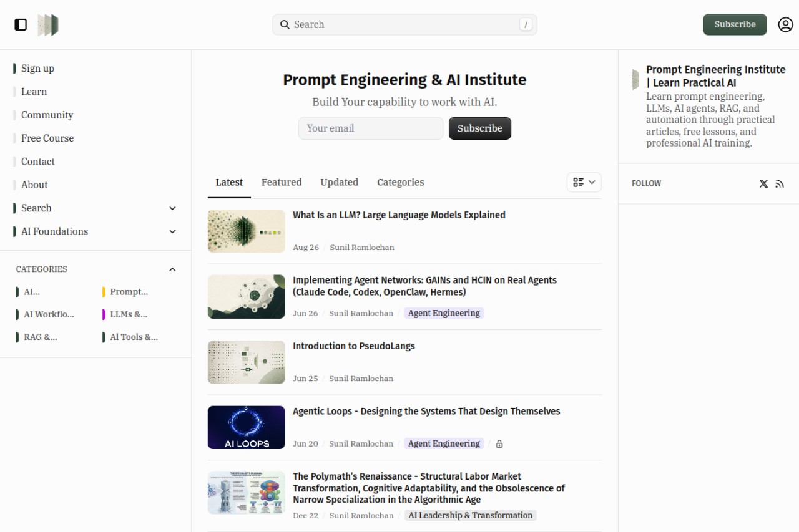Select the RAG &... category
Viewport: 799px width, 532px height.
click(x=37, y=337)
